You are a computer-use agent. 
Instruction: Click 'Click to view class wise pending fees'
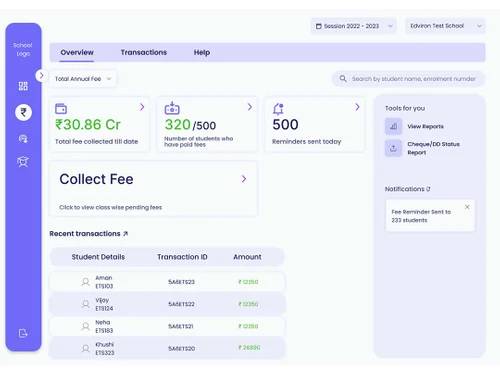(110, 207)
